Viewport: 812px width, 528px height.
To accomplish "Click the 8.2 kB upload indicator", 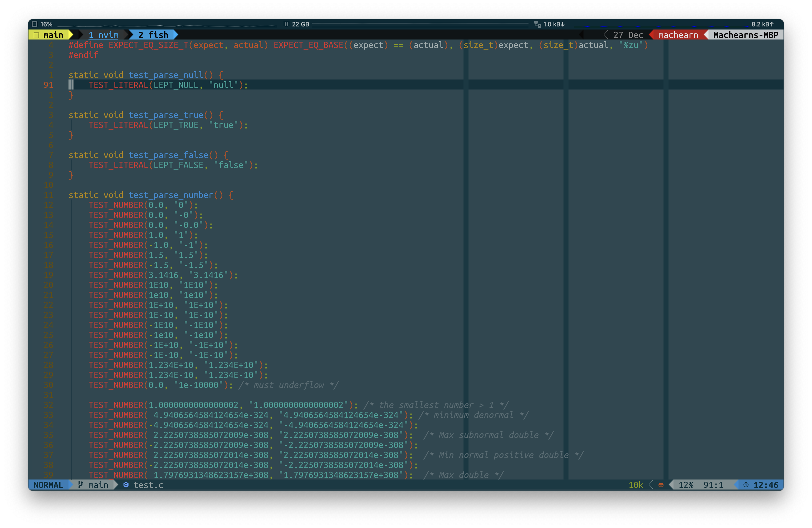I will [762, 24].
